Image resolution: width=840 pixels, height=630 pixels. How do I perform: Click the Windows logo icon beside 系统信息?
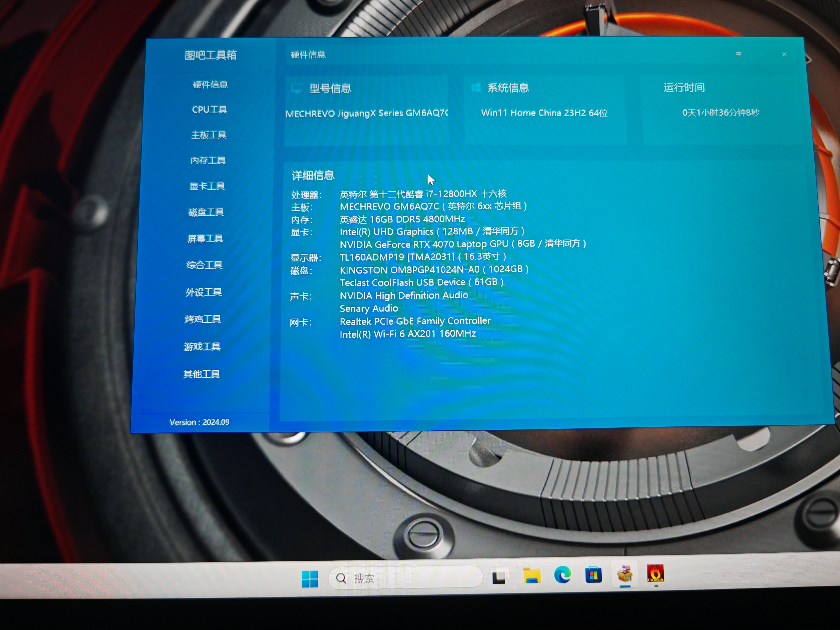(475, 87)
